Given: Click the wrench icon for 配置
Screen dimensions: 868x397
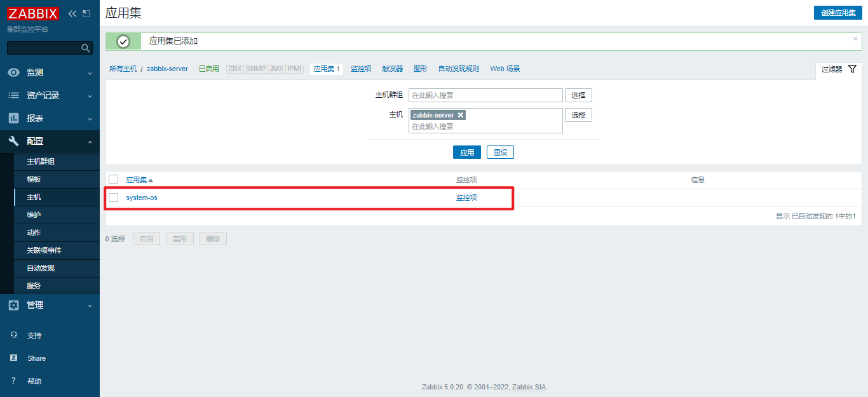Looking at the screenshot, I should pos(14,141).
